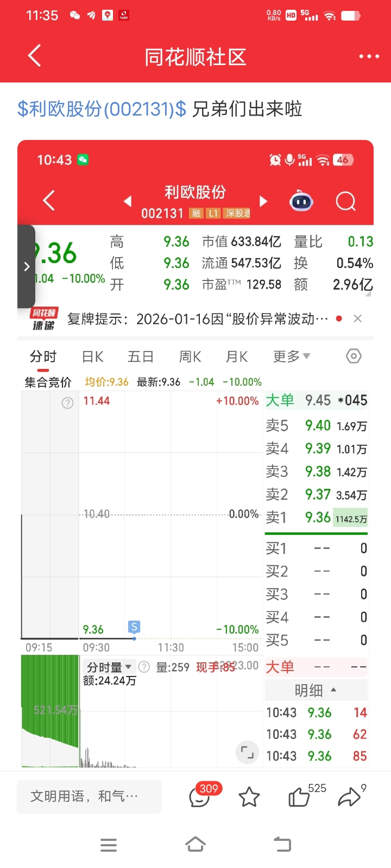Open the $利欧股份(002131)$ stock link
This screenshot has width=391, height=868.
(102, 109)
